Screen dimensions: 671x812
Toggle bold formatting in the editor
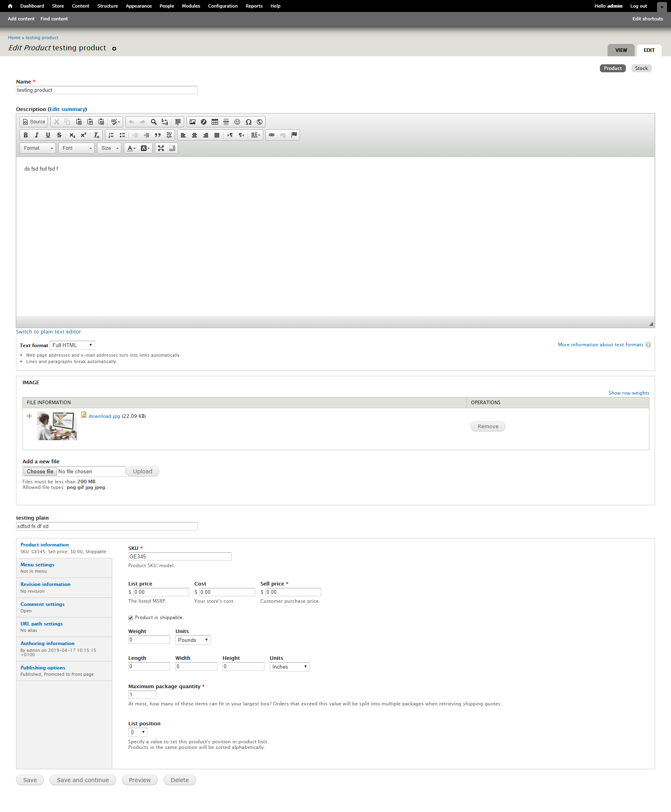pyautogui.click(x=26, y=135)
